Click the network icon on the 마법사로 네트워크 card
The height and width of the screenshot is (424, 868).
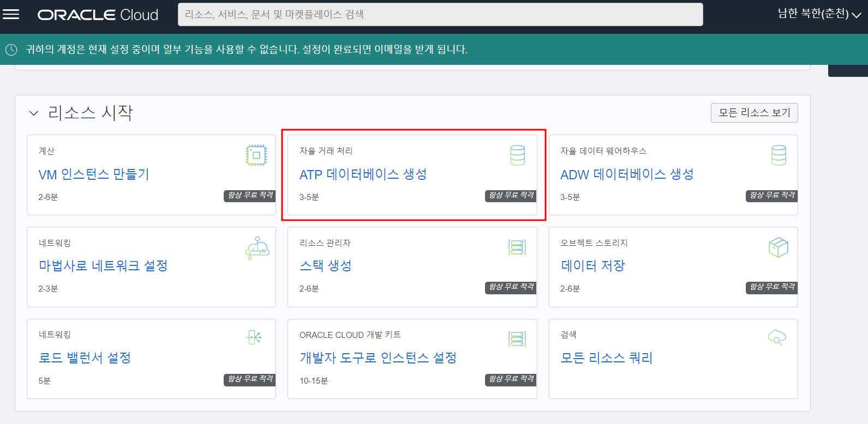[257, 248]
